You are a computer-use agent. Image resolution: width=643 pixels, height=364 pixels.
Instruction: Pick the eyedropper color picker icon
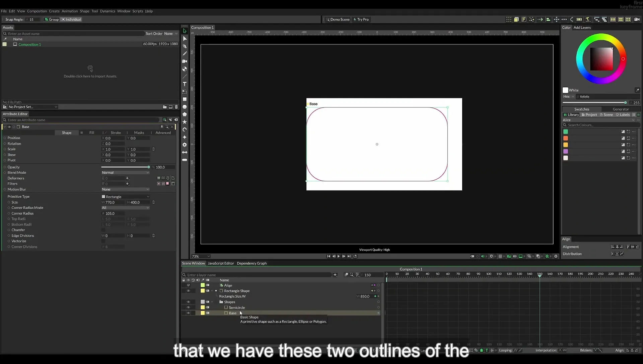pyautogui.click(x=637, y=90)
